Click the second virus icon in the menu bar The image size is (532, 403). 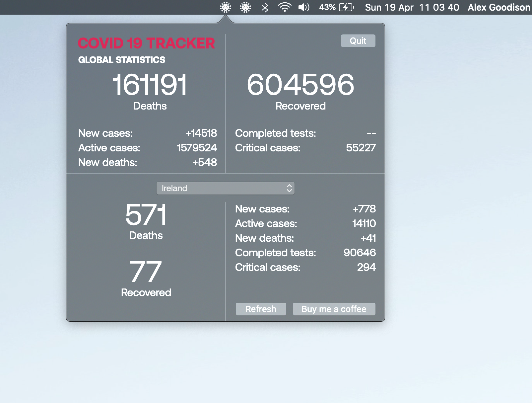tap(244, 7)
